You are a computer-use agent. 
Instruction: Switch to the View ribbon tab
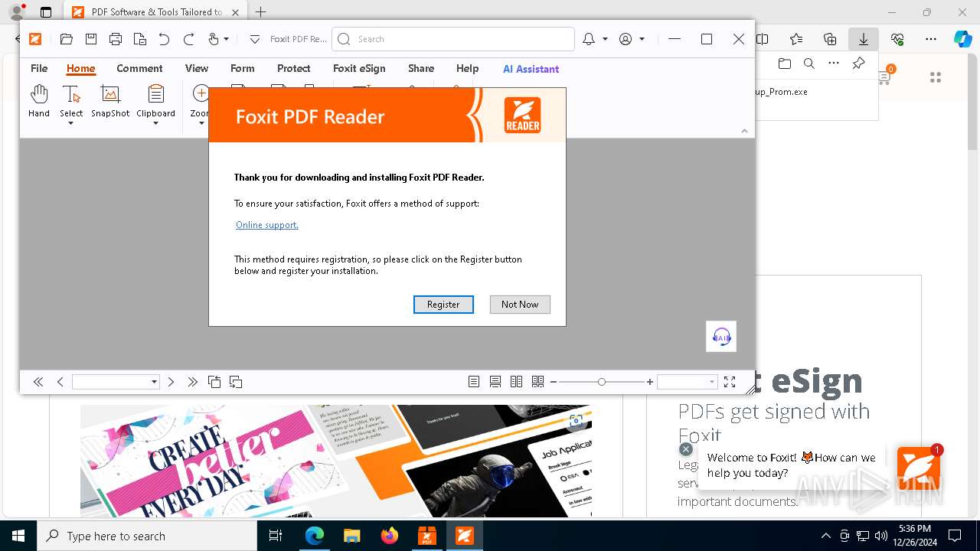pyautogui.click(x=197, y=68)
